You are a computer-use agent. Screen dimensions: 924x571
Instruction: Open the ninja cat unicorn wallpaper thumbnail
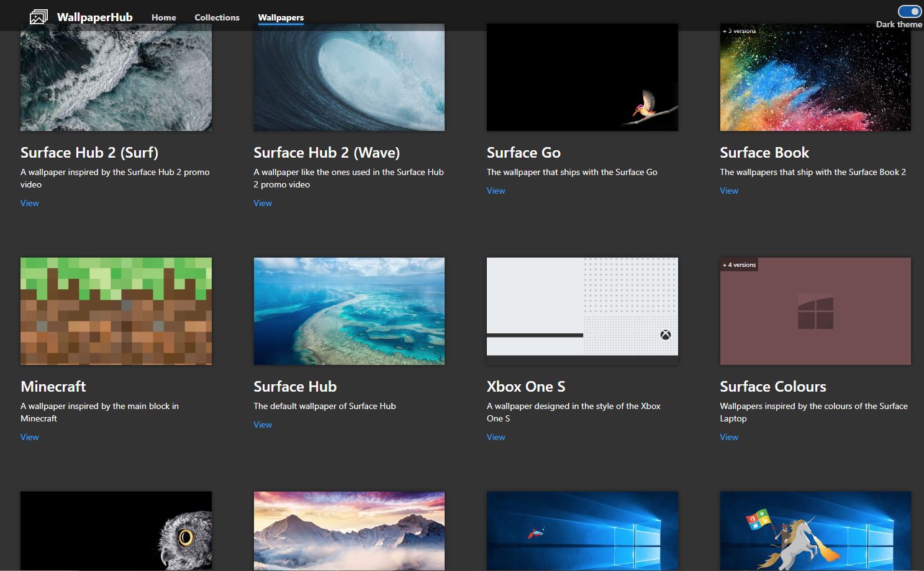pyautogui.click(x=815, y=531)
